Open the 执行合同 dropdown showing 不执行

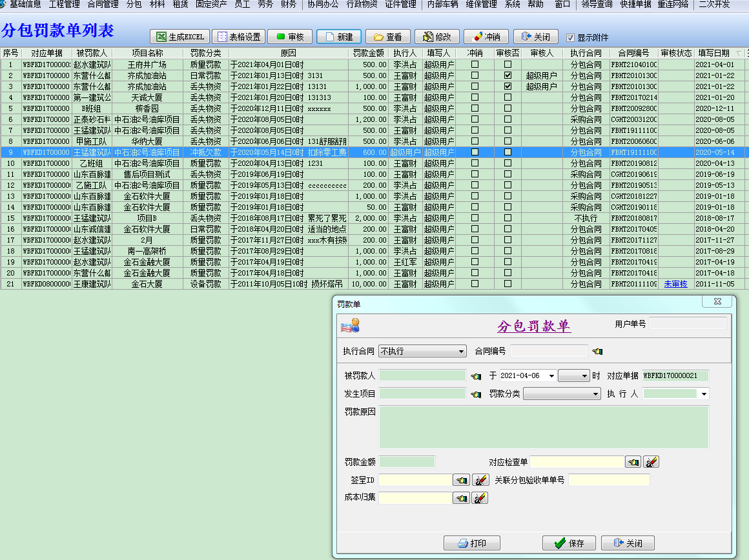[x=461, y=352]
